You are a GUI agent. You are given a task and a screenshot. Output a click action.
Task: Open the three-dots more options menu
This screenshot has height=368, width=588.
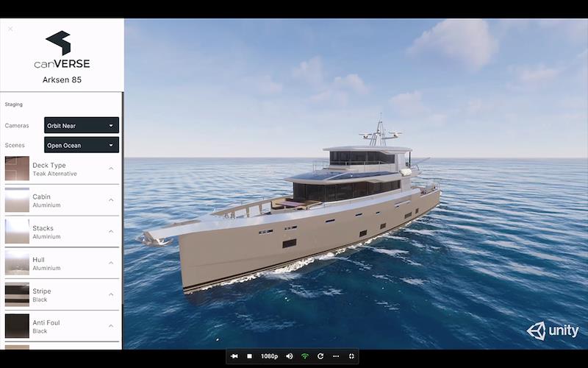(x=336, y=356)
